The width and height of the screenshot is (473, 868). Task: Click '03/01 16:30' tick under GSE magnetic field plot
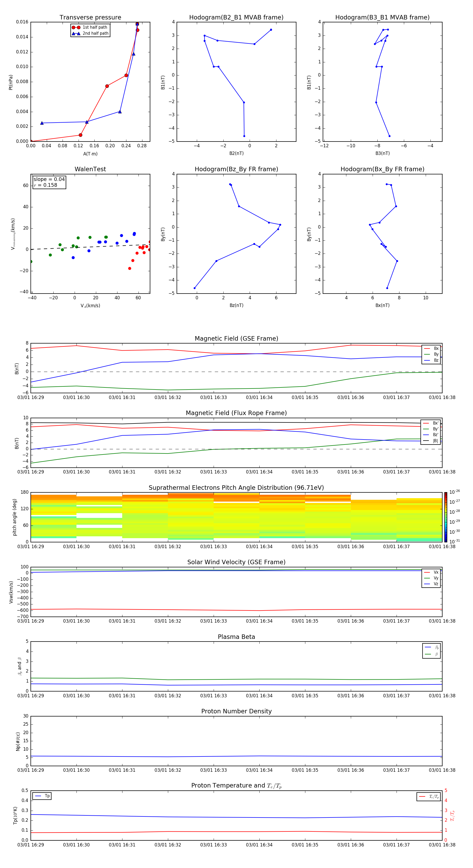pos(76,397)
